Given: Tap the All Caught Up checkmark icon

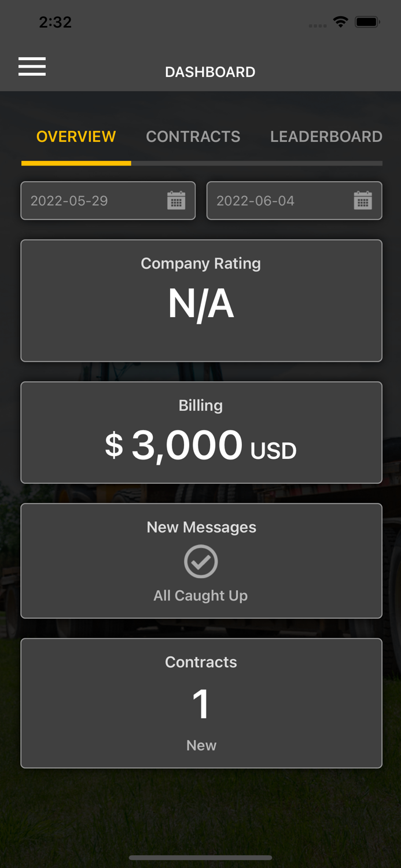Looking at the screenshot, I should tap(201, 561).
